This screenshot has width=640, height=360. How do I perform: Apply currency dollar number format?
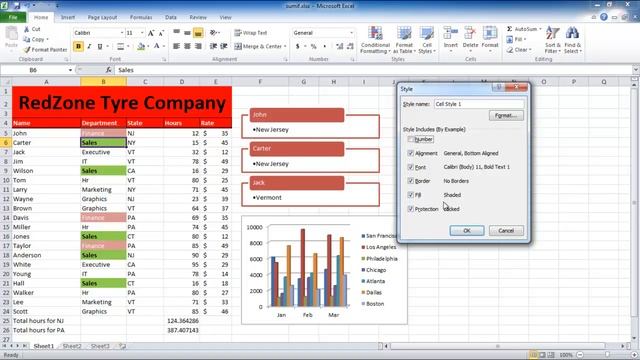pyautogui.click(x=298, y=47)
